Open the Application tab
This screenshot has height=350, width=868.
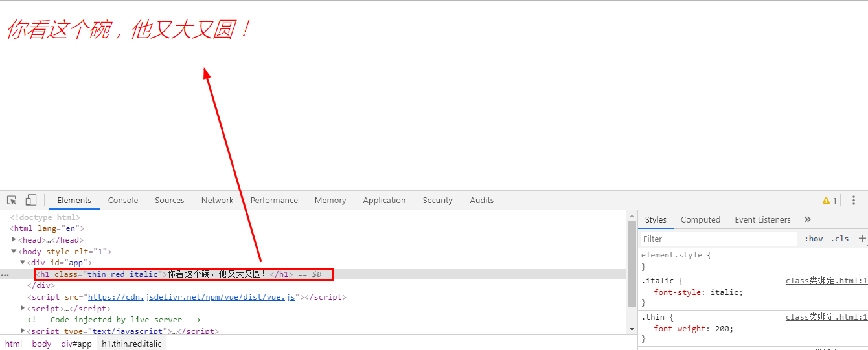coord(384,201)
